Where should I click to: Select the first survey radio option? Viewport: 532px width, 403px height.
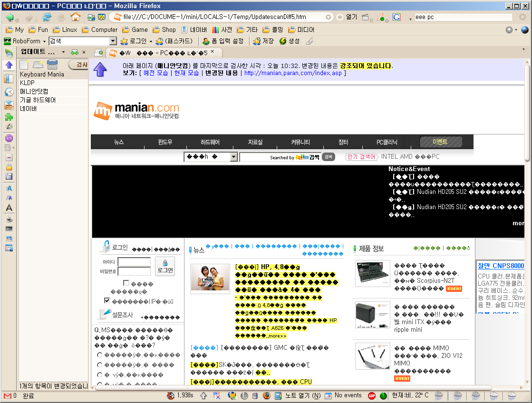pos(99,355)
